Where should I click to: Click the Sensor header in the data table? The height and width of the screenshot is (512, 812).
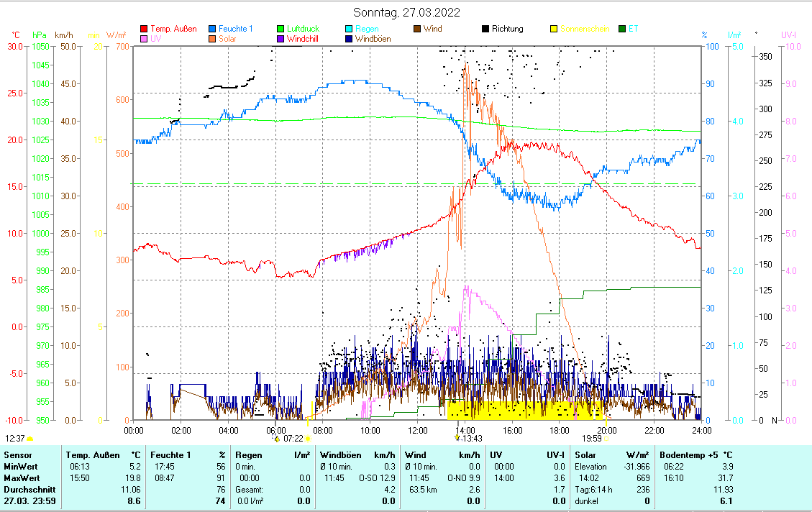(18, 454)
